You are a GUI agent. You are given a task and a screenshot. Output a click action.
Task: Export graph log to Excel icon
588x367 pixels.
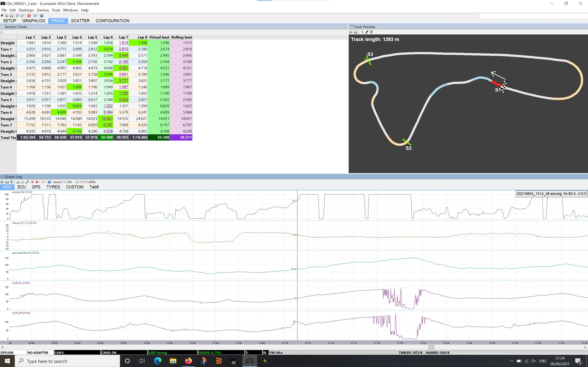click(11, 182)
